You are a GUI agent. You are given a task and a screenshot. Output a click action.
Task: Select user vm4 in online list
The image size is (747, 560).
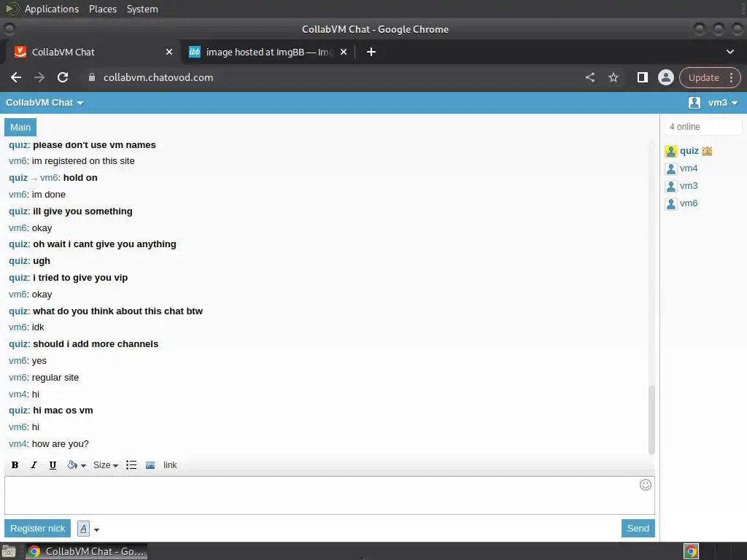click(689, 168)
